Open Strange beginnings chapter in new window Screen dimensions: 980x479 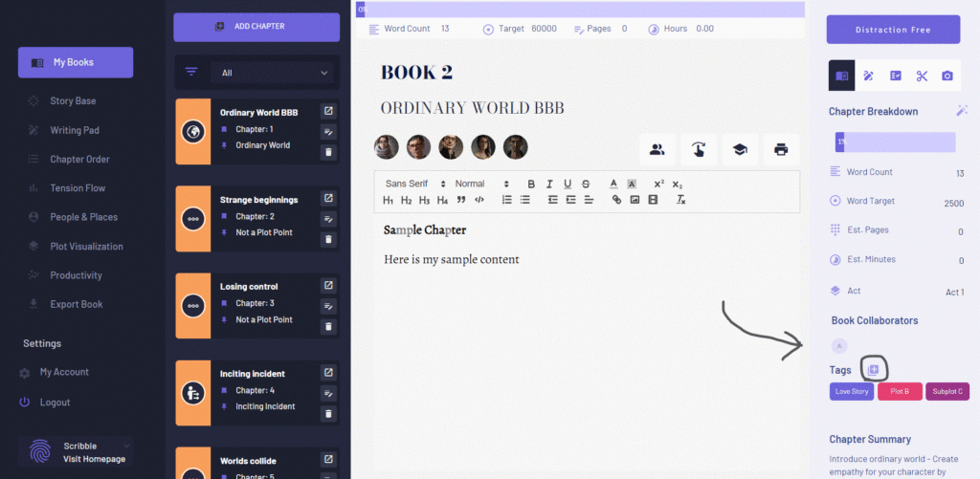[x=328, y=199]
